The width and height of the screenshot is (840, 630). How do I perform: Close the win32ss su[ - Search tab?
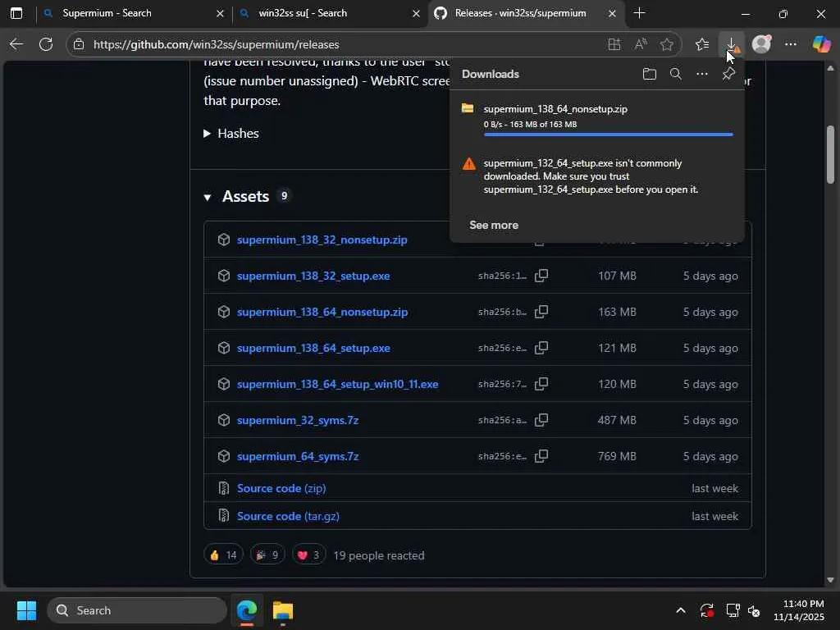[x=416, y=14]
